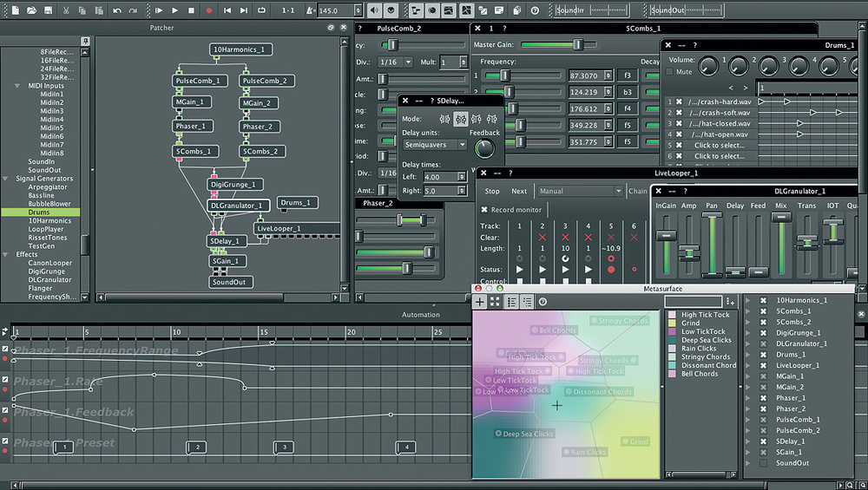The image size is (868, 490).
Task: Click the Cut scissors icon
Action: click(x=66, y=10)
